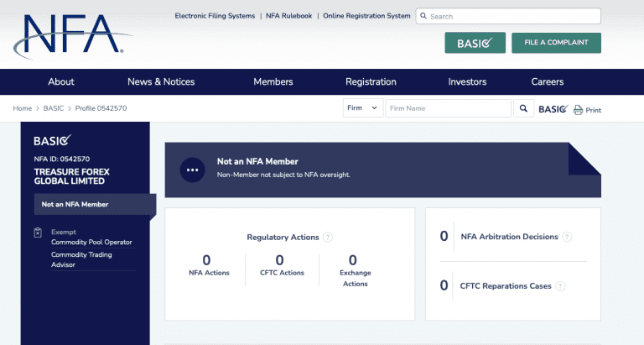Go to the BASIC breadcrumb
The image size is (644, 345).
point(54,108)
